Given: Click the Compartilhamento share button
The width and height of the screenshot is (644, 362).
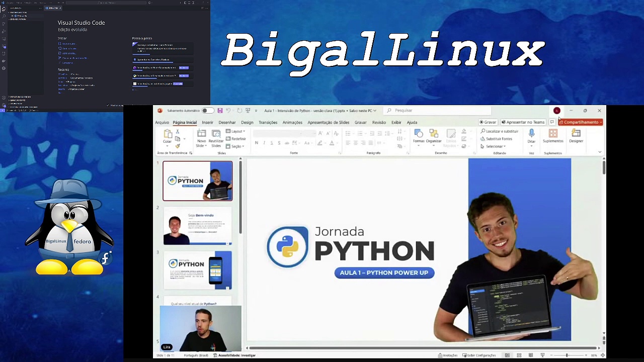Looking at the screenshot, I should pyautogui.click(x=580, y=122).
